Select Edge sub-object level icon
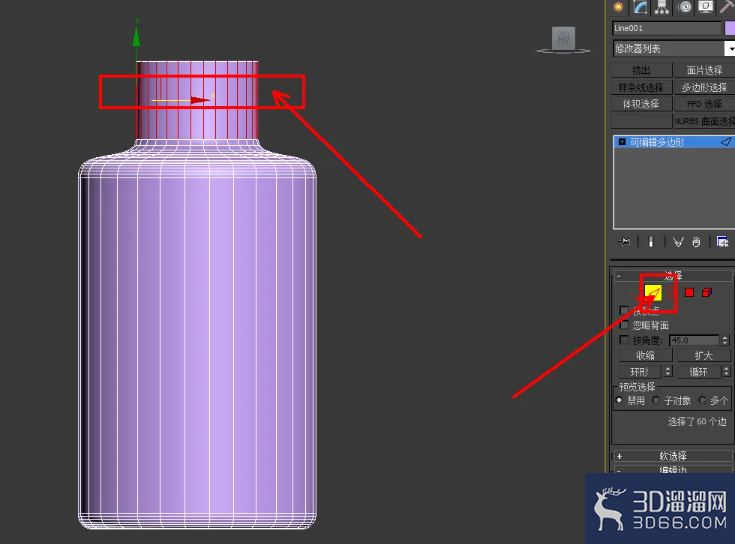 (x=653, y=292)
